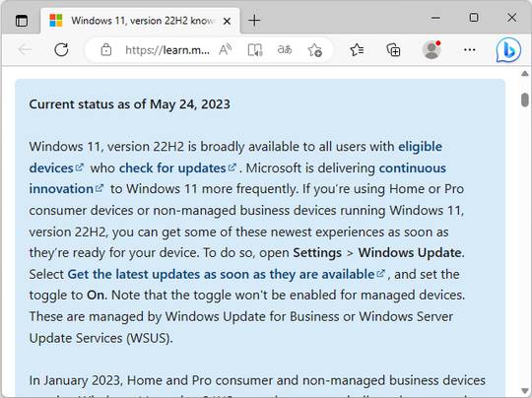532x398 pixels.
Task: Launch the Bing chat sidebar
Action: tap(508, 50)
